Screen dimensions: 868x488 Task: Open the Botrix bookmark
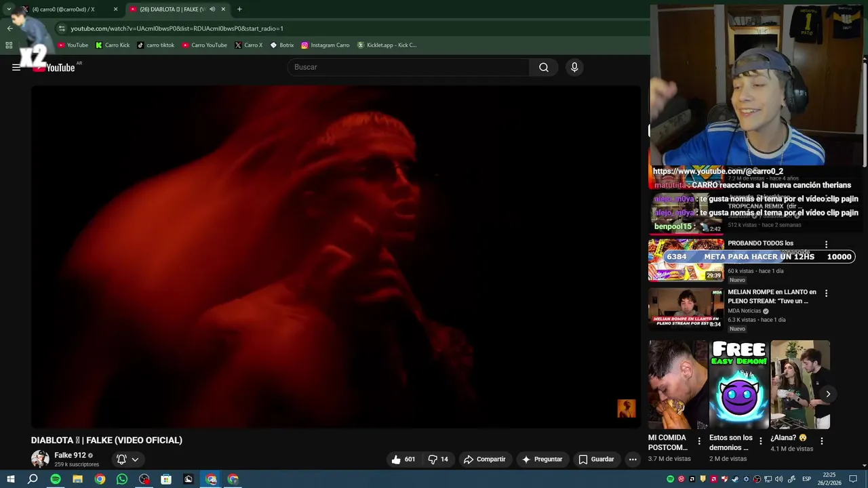click(x=282, y=45)
